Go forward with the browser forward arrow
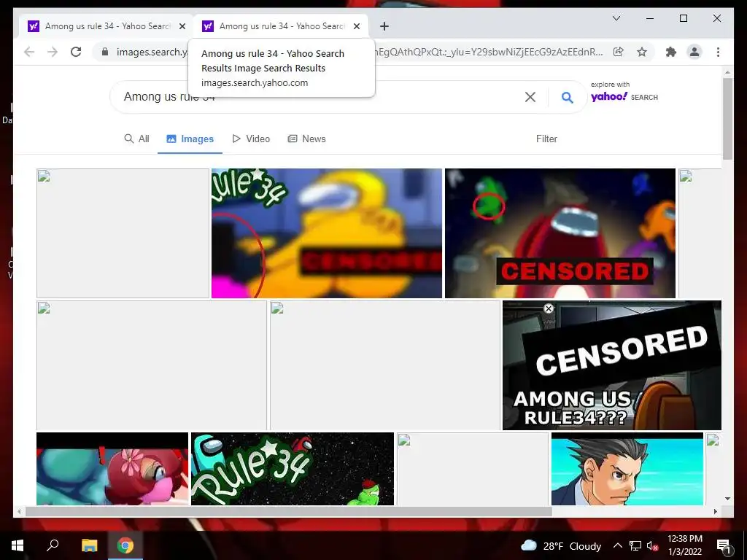 tap(53, 52)
